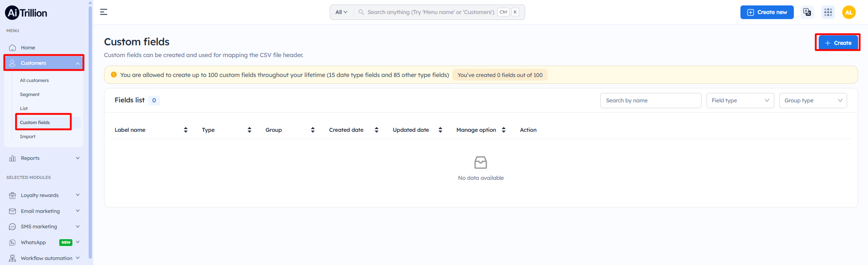This screenshot has height=265, width=868.
Task: Open the All search filter dropdown
Action: click(342, 12)
